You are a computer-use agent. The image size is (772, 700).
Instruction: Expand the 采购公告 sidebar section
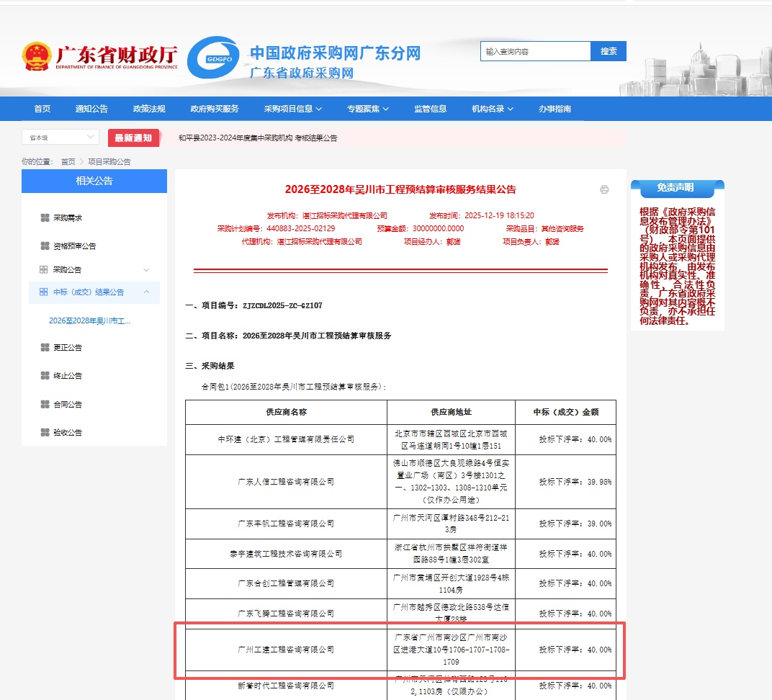click(x=146, y=270)
